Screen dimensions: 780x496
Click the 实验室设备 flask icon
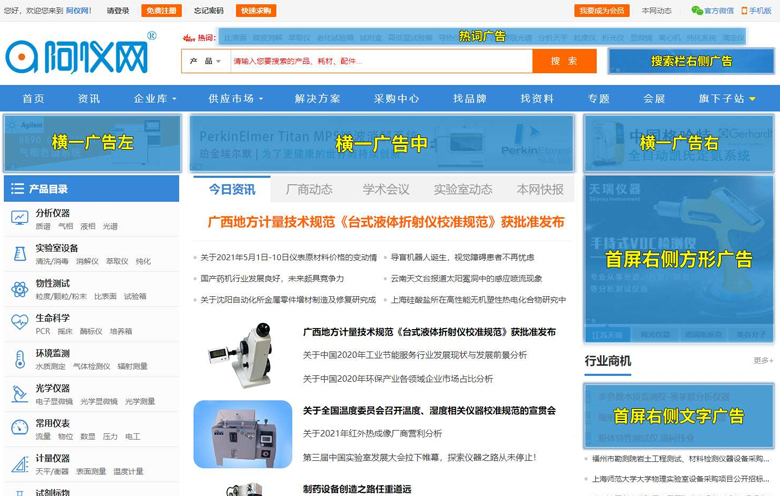(x=19, y=253)
